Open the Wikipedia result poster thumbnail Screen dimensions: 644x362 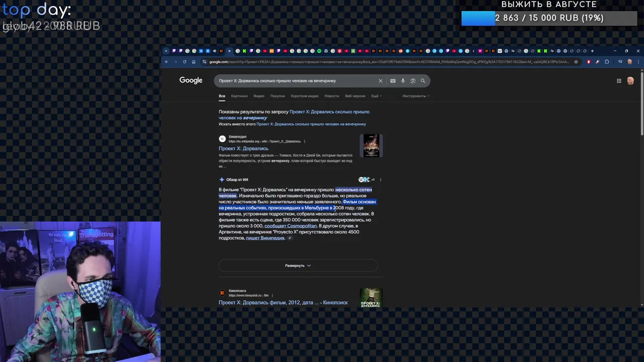point(371,146)
